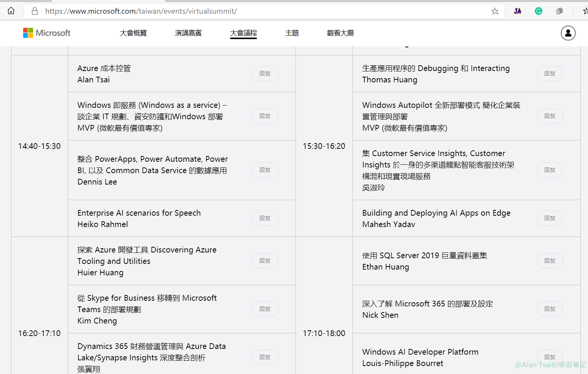The image size is (588, 374).
Task: Replay Thomas Huang's Debugging session
Action: coord(550,74)
